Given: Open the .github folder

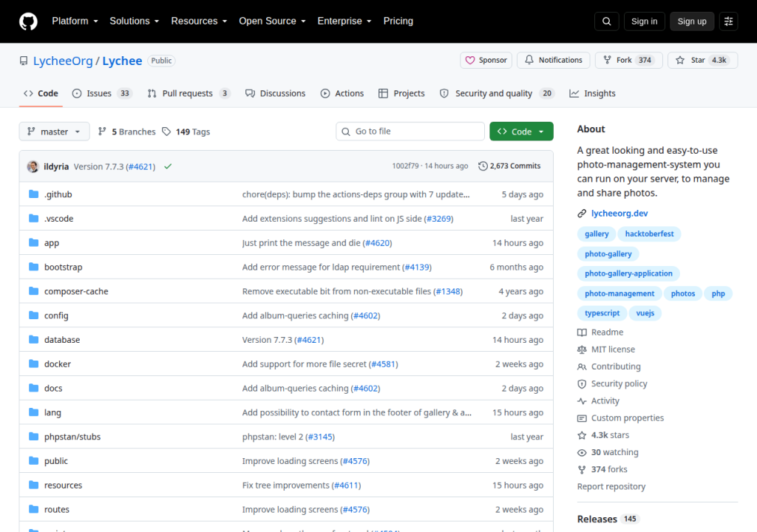Looking at the screenshot, I should pos(58,194).
